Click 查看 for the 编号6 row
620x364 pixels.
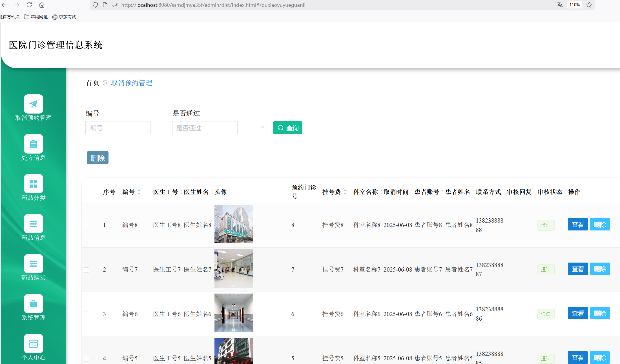tap(577, 313)
